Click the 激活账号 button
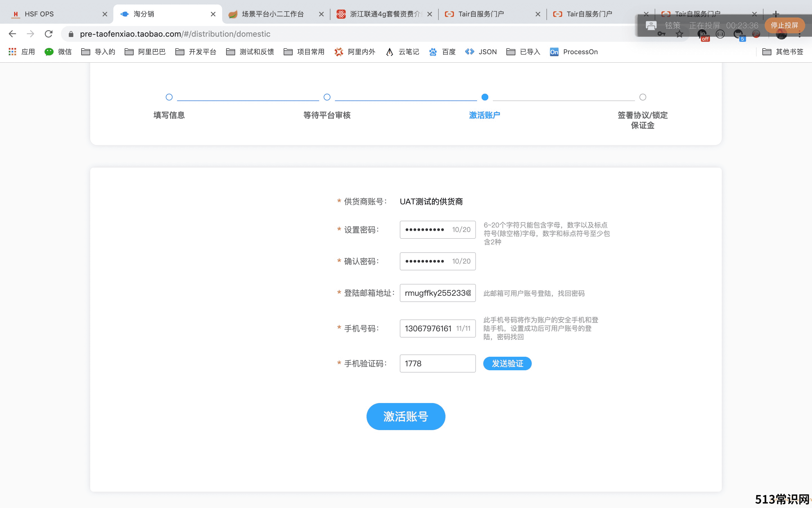 click(x=406, y=417)
